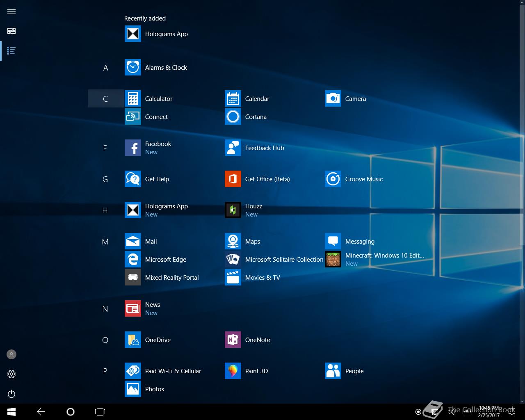
Task: Click the O letter group header
Action: point(105,340)
